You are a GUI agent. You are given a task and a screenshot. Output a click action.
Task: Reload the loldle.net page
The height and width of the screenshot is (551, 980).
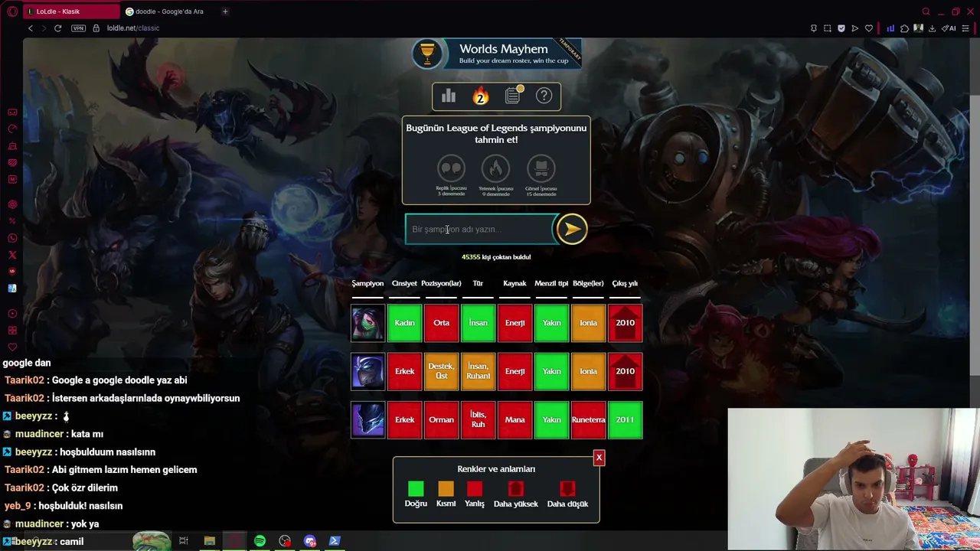coord(57,28)
